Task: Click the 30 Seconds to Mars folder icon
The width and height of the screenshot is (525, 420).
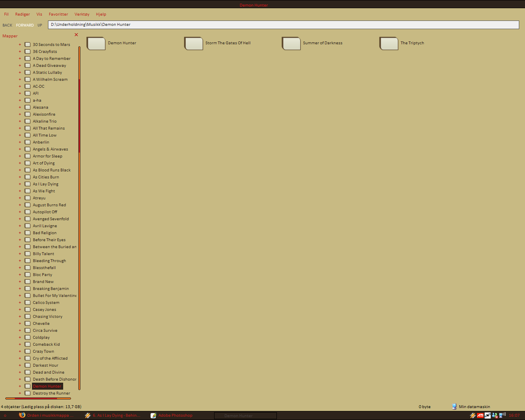Action: [27, 44]
